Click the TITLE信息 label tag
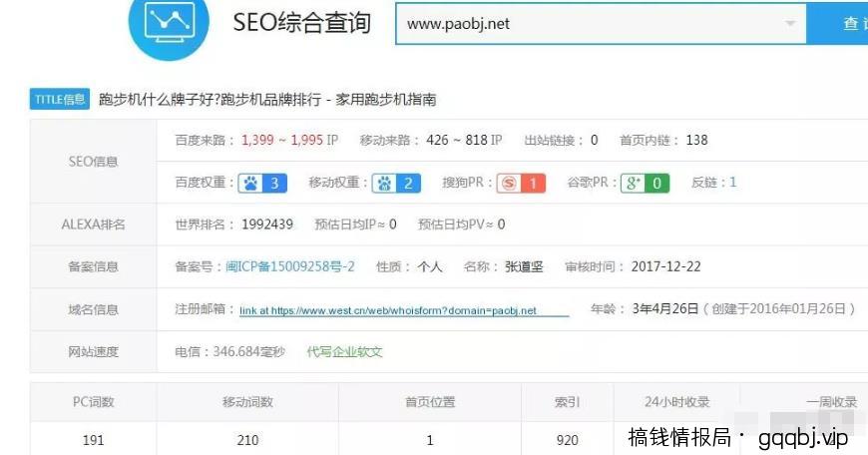Image resolution: width=868 pixels, height=455 pixels. point(60,100)
